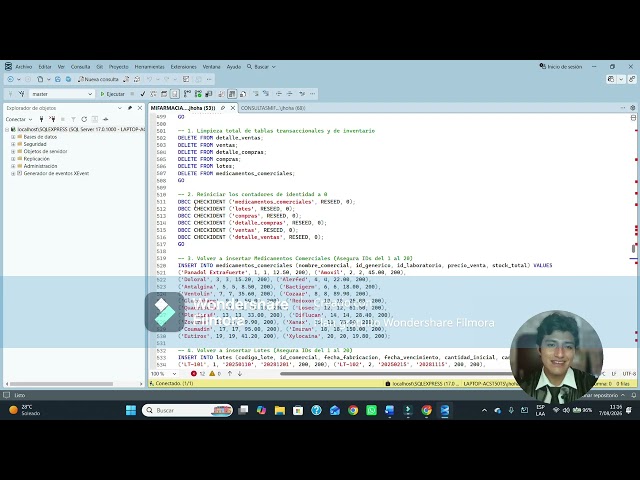Screen dimensions: 640x480
Task: Go to previous issue up arrow
Action: (230, 373)
